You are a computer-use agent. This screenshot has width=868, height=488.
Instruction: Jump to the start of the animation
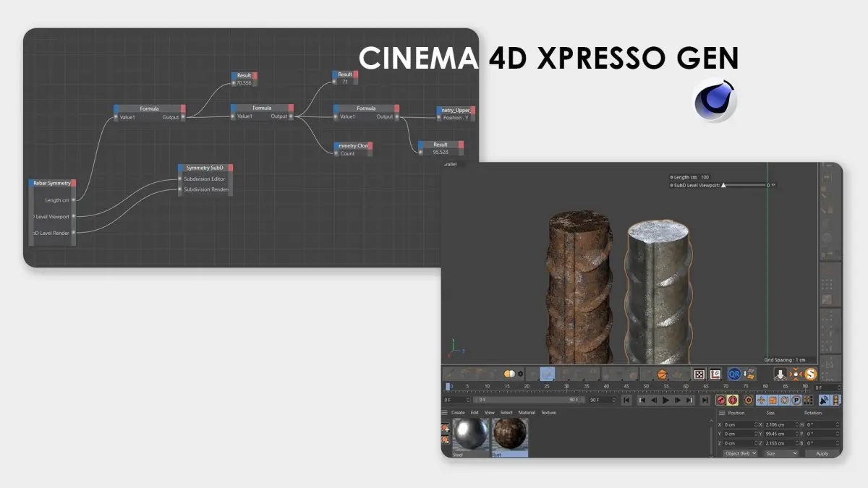click(x=626, y=400)
